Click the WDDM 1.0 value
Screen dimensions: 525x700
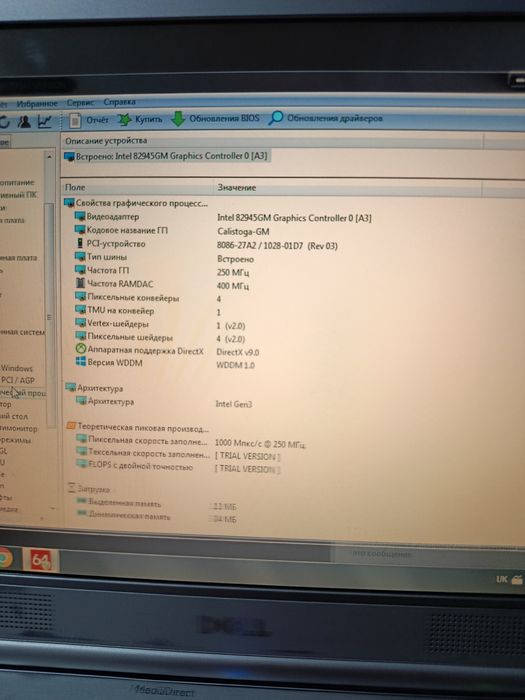tap(235, 365)
